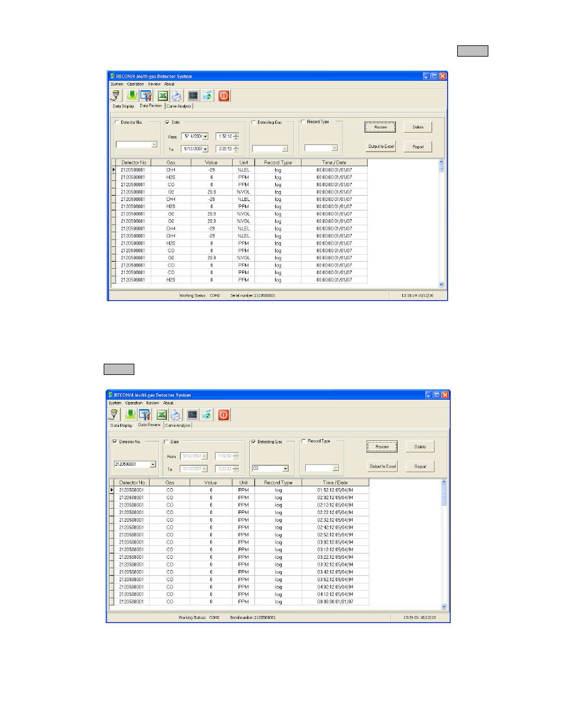Expand the Record Type combo in the CO-filtered window
Image resolution: width=562 pixels, height=728 pixels.
pyautogui.click(x=336, y=468)
